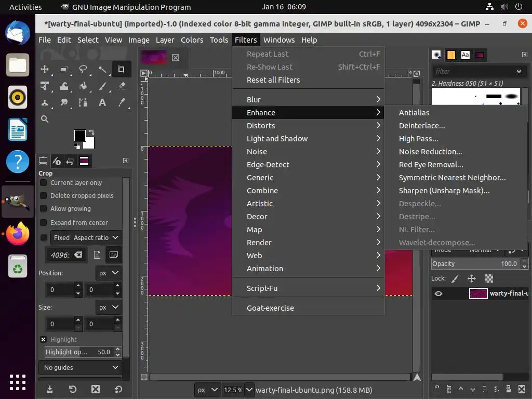Viewport: 532px width, 399px height.
Task: Select the Zoom magnifier tool
Action: pyautogui.click(x=45, y=119)
